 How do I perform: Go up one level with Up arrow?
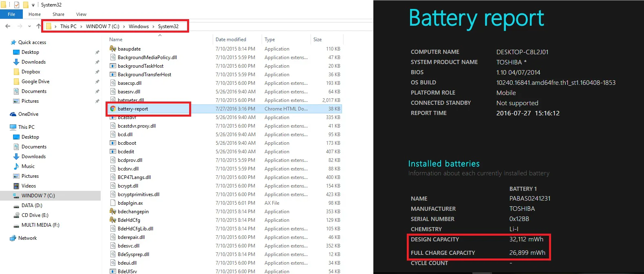[39, 26]
